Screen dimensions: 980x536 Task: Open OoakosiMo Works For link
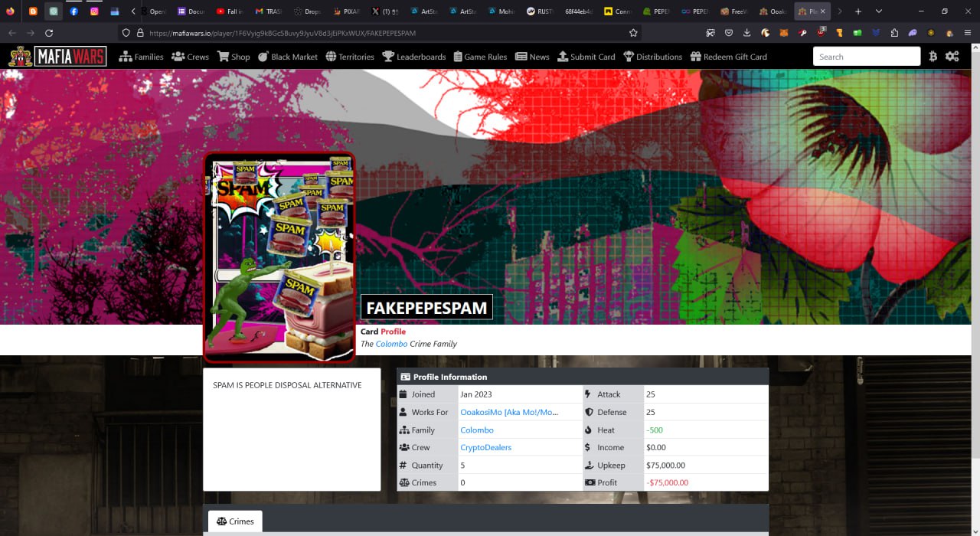[509, 412]
